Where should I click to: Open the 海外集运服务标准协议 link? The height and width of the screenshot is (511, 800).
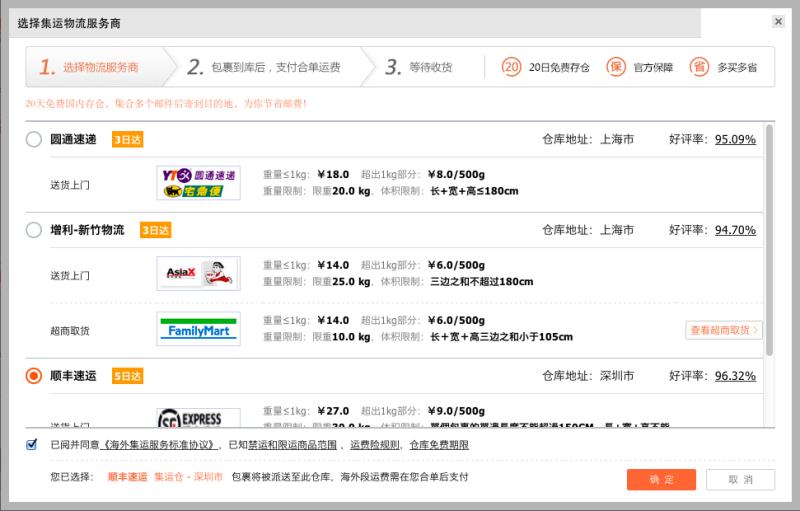coord(158,445)
